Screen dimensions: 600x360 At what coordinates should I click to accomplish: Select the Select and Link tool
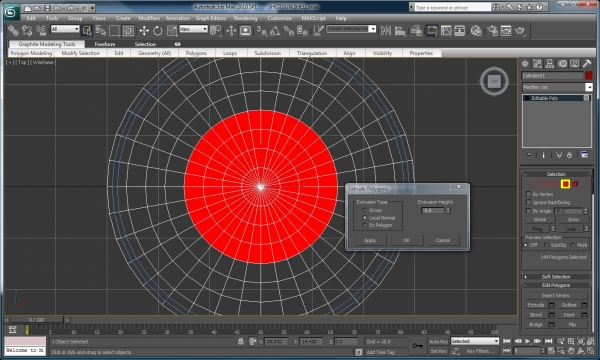(13, 30)
